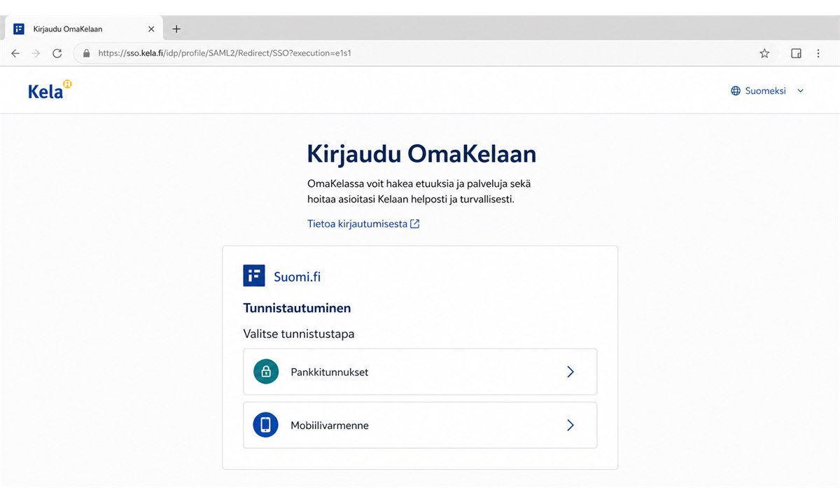Click the external link icon after Tietoa kirjautumisesta
840x504 pixels.
click(x=415, y=224)
